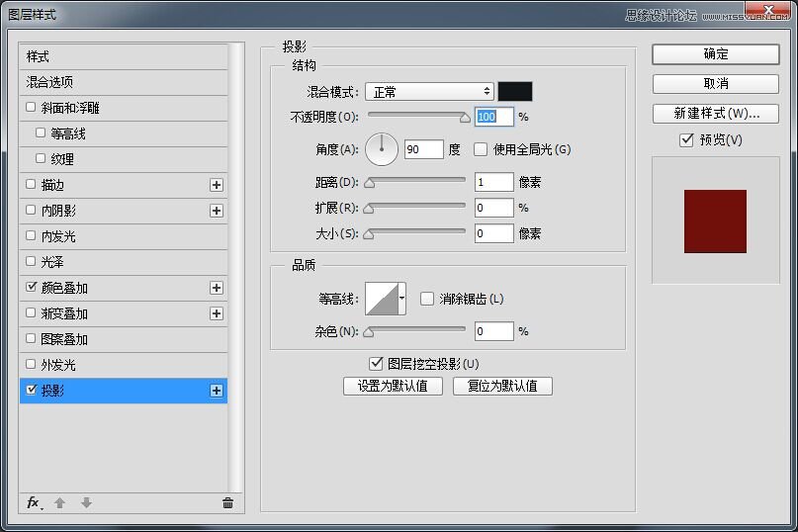Image resolution: width=798 pixels, height=532 pixels.
Task: Open the black shadow color swatch
Action: [x=515, y=91]
